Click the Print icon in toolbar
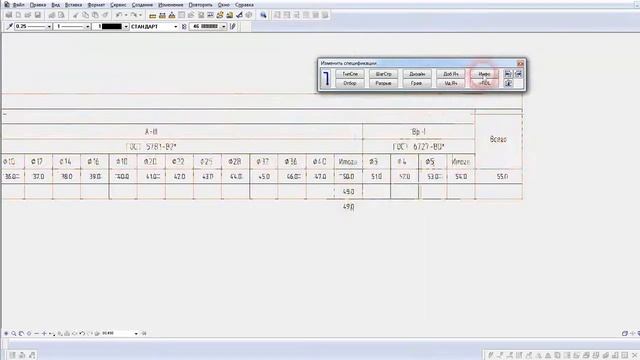The image size is (640, 360). point(51,15)
